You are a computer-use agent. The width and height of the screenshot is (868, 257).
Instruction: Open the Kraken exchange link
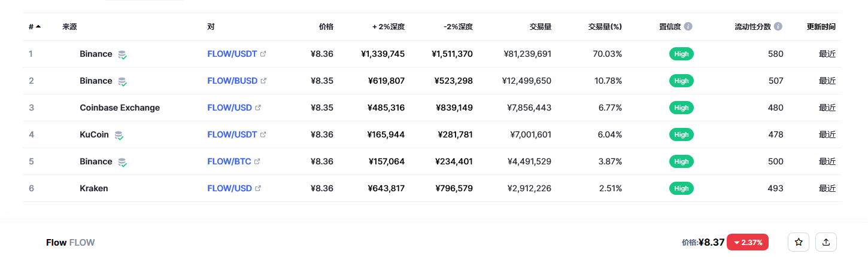coord(94,188)
